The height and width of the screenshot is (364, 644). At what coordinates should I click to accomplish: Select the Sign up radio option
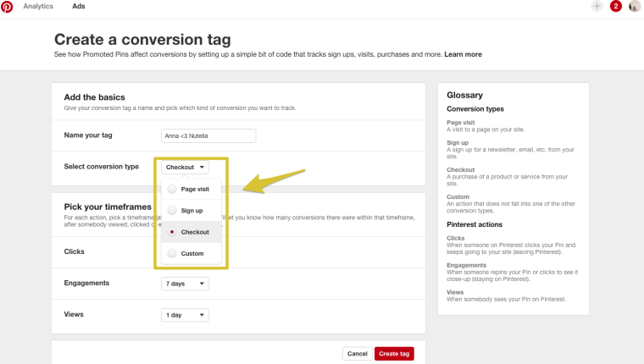pyautogui.click(x=172, y=210)
